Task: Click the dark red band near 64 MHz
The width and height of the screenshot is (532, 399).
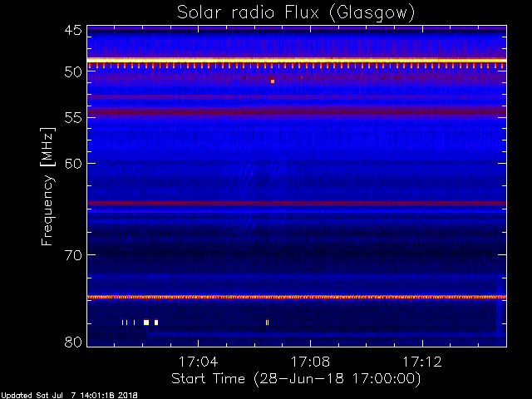Action: click(x=297, y=203)
